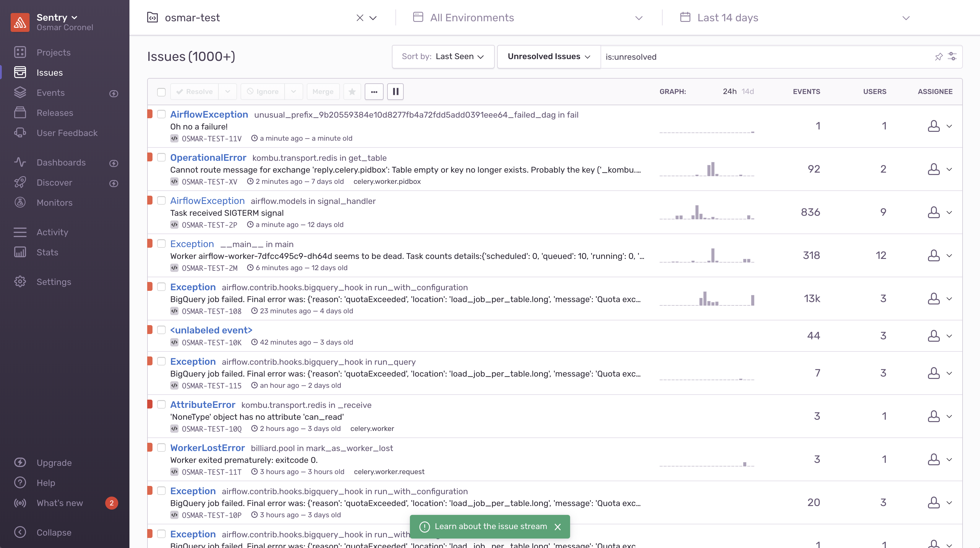This screenshot has height=548, width=980.
Task: Open Dashboards in the sidebar
Action: [61, 162]
